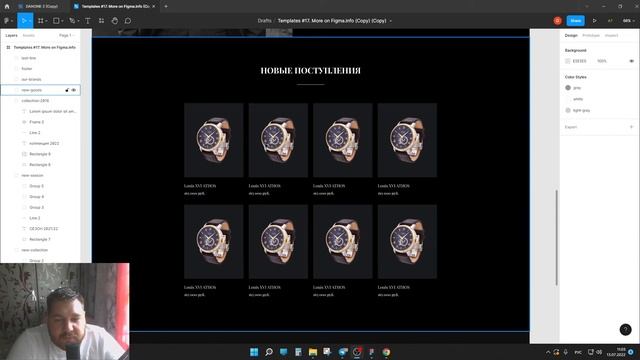Add an export setting with the plus icon
640x360 pixels.
tap(631, 127)
